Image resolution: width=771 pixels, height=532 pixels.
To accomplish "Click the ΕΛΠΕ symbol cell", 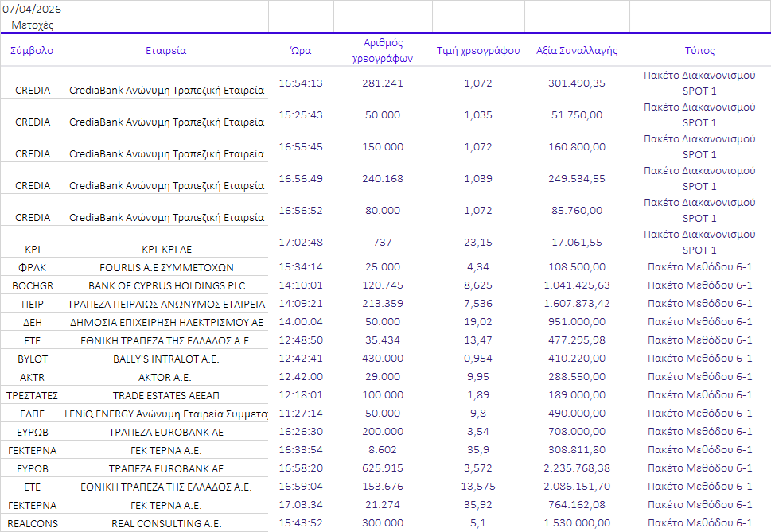I will pos(33,414).
